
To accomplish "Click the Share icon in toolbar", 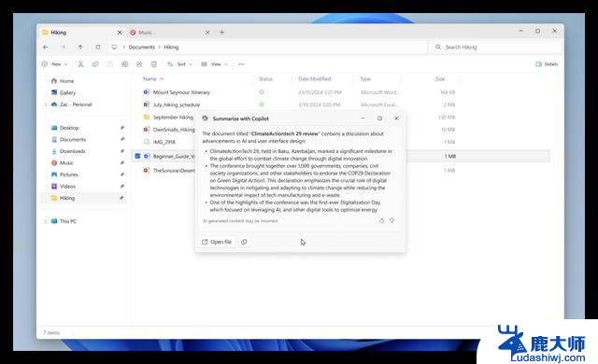I will click(x=139, y=64).
